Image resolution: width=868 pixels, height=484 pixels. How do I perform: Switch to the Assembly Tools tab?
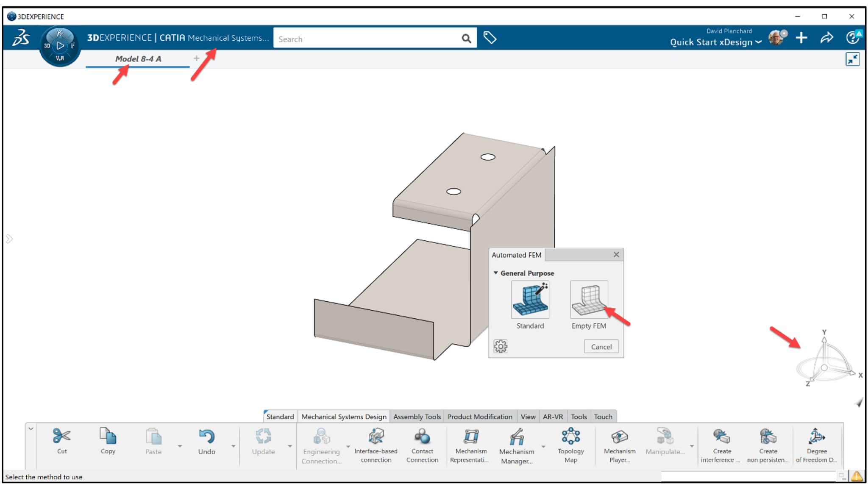(417, 417)
